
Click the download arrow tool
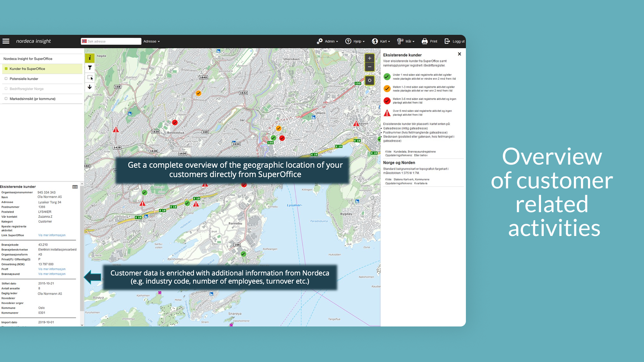pos(90,87)
